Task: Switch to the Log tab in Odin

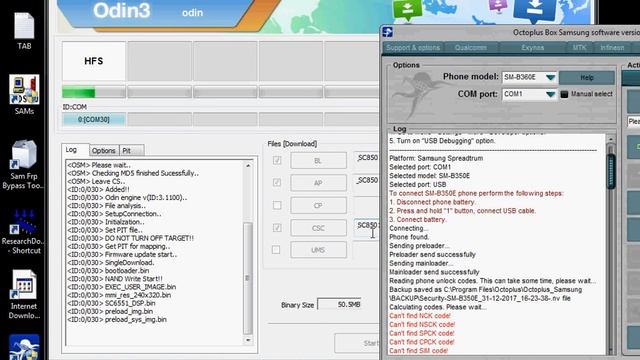Action: [x=71, y=150]
